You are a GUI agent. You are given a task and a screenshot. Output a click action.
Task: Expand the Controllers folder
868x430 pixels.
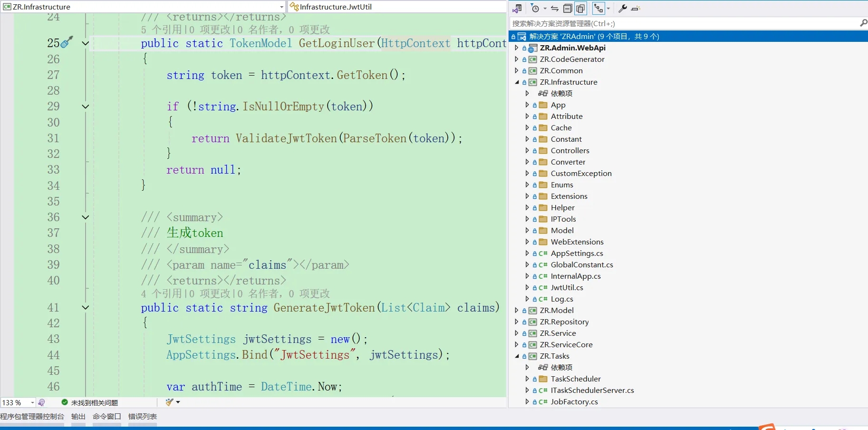coord(527,150)
